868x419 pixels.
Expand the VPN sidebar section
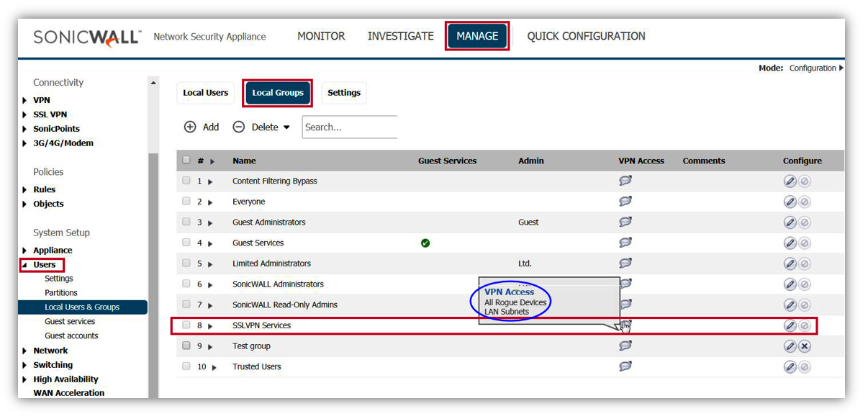tap(25, 101)
